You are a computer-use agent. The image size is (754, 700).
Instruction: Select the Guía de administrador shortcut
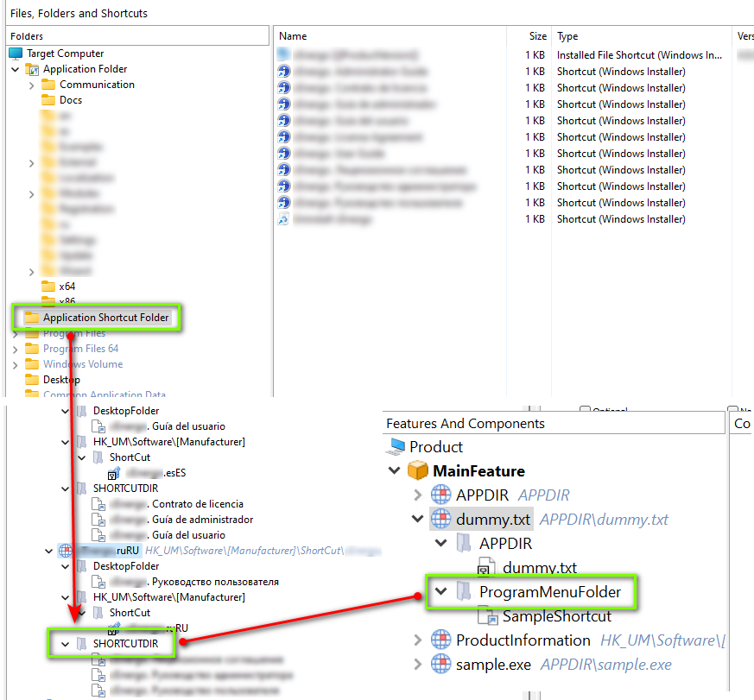click(201, 520)
